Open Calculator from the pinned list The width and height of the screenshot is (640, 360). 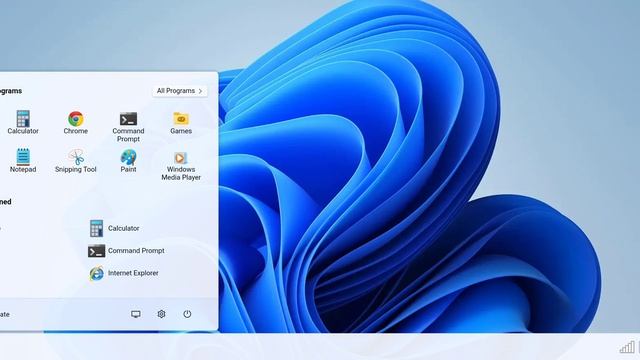tap(115, 228)
